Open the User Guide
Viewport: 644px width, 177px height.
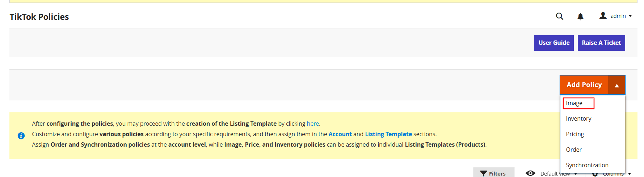click(x=553, y=43)
